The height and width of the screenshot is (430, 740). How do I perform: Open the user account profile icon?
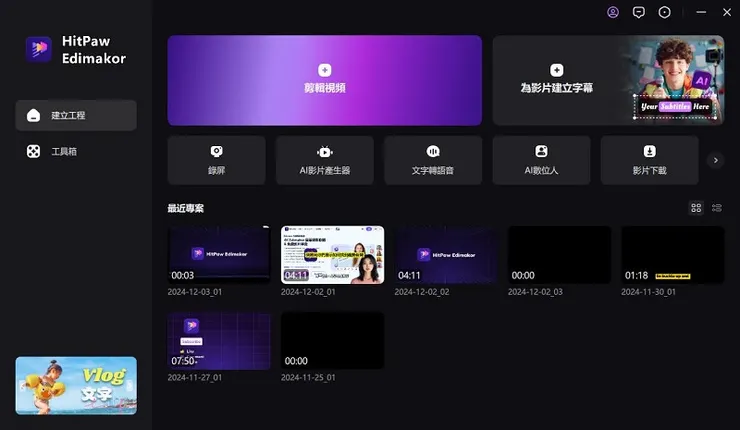(x=613, y=12)
